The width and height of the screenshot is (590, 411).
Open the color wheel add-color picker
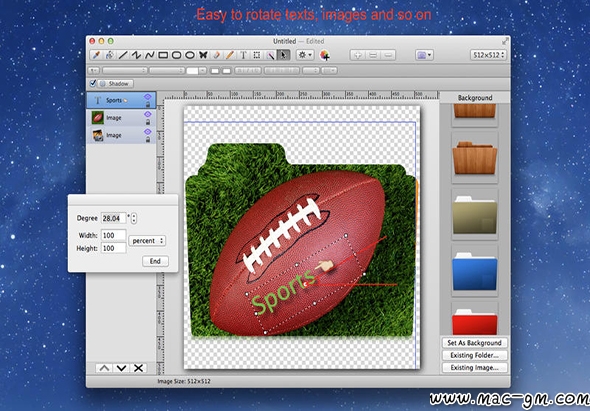pos(325,55)
